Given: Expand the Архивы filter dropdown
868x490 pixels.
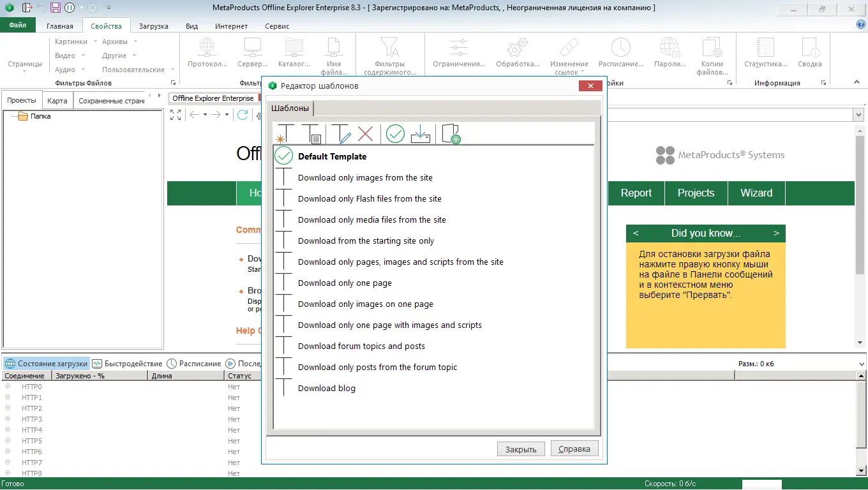Looking at the screenshot, I should point(135,42).
